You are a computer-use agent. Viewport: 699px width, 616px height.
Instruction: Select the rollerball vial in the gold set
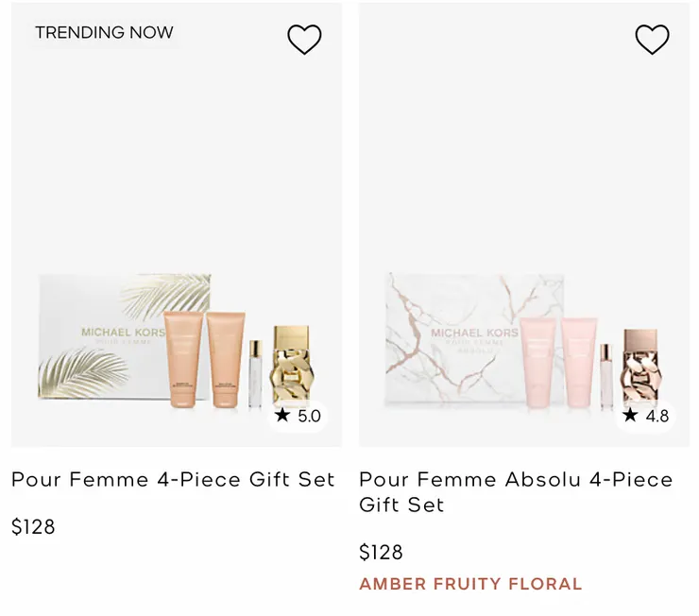pos(255,373)
